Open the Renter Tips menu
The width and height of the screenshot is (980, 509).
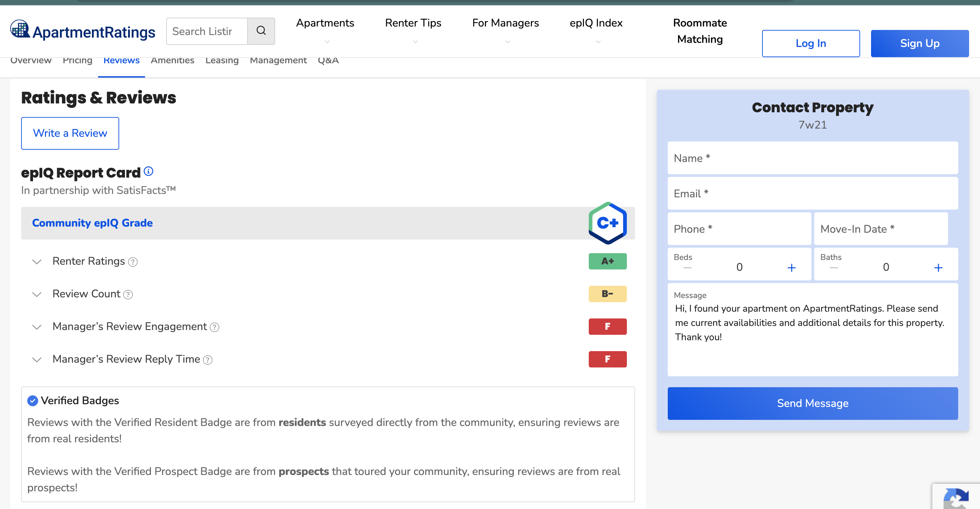[x=413, y=23]
